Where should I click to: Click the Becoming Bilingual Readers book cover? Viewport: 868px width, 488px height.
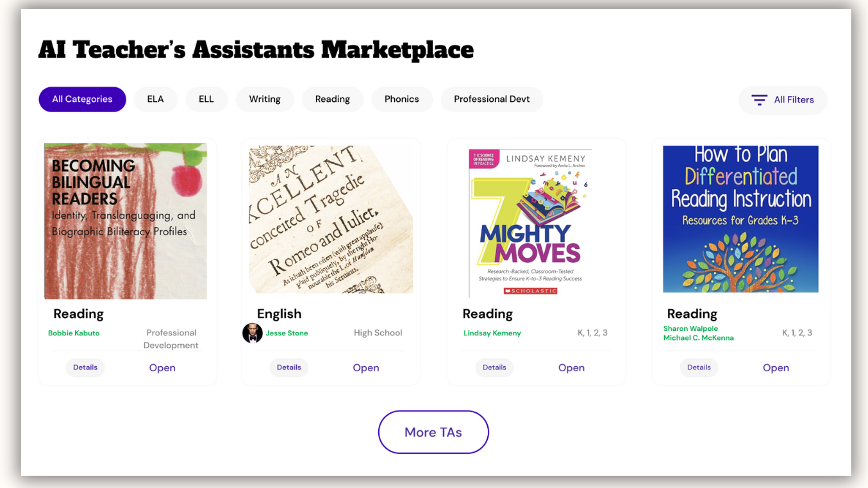126,221
